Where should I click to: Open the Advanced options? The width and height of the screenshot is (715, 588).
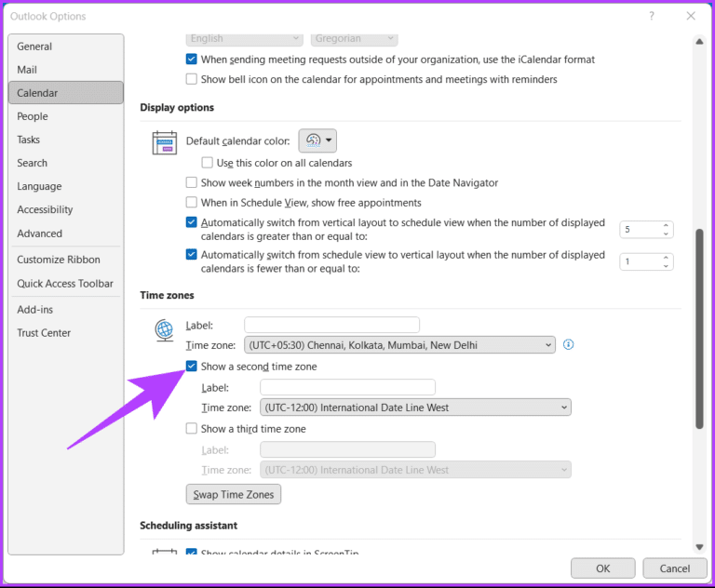point(66,234)
